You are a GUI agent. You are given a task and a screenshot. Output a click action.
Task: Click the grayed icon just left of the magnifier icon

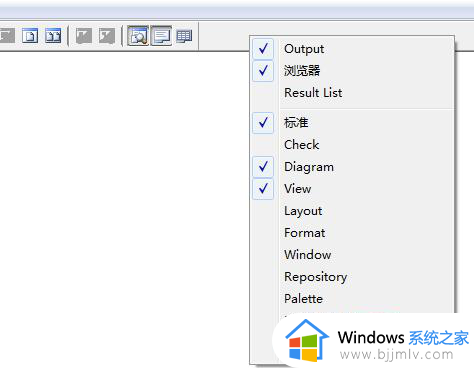[107, 36]
